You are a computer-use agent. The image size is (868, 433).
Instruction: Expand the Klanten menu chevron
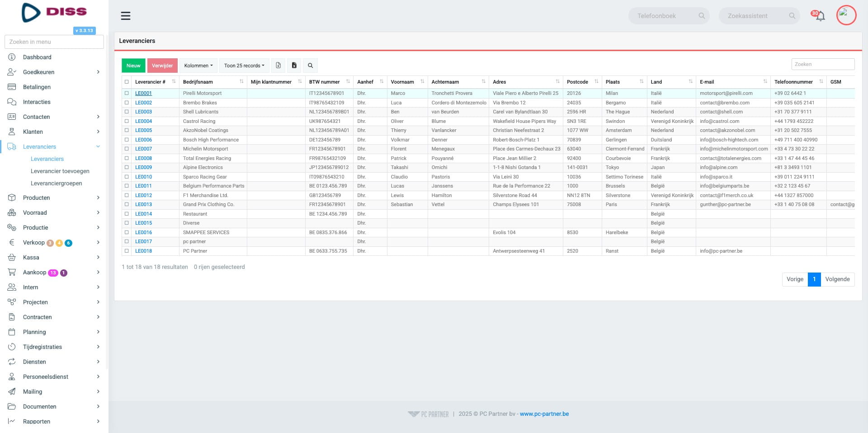(x=98, y=132)
